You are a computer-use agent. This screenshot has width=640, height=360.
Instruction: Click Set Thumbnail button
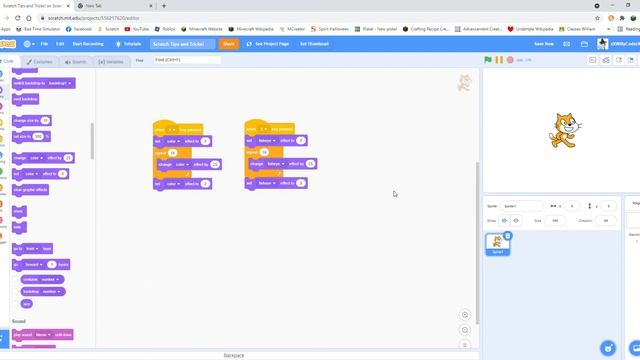314,44
